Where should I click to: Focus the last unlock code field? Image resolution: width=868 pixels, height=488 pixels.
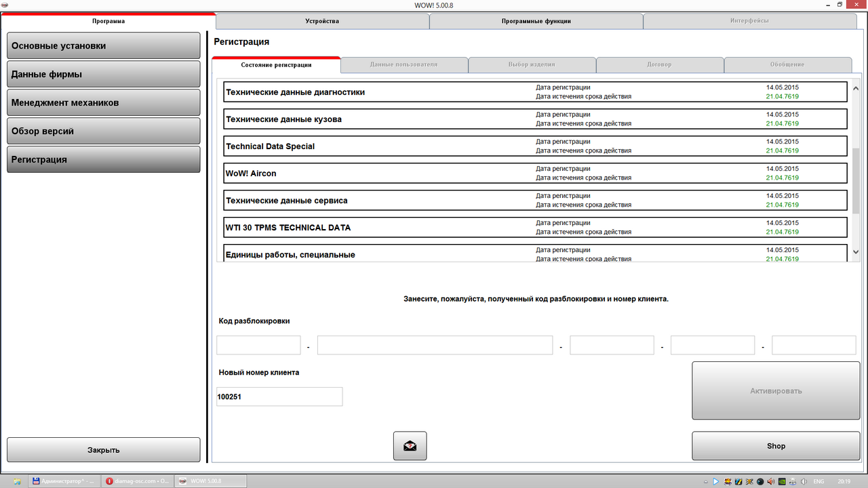coord(814,345)
